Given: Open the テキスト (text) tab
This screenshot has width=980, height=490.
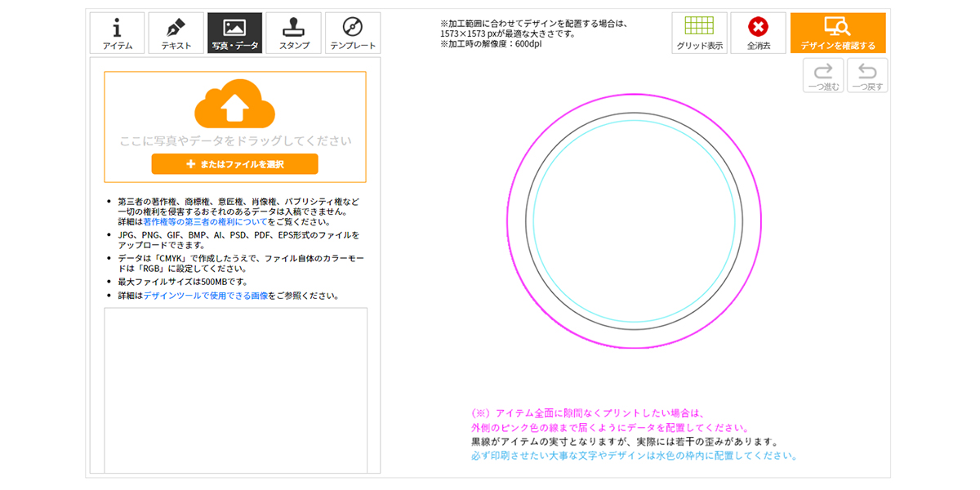Looking at the screenshot, I should point(176,33).
